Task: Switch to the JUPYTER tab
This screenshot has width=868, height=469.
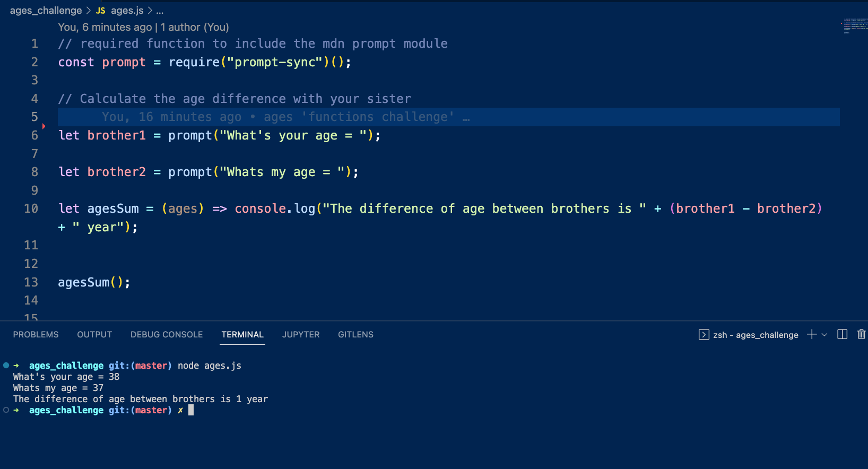Action: tap(301, 334)
